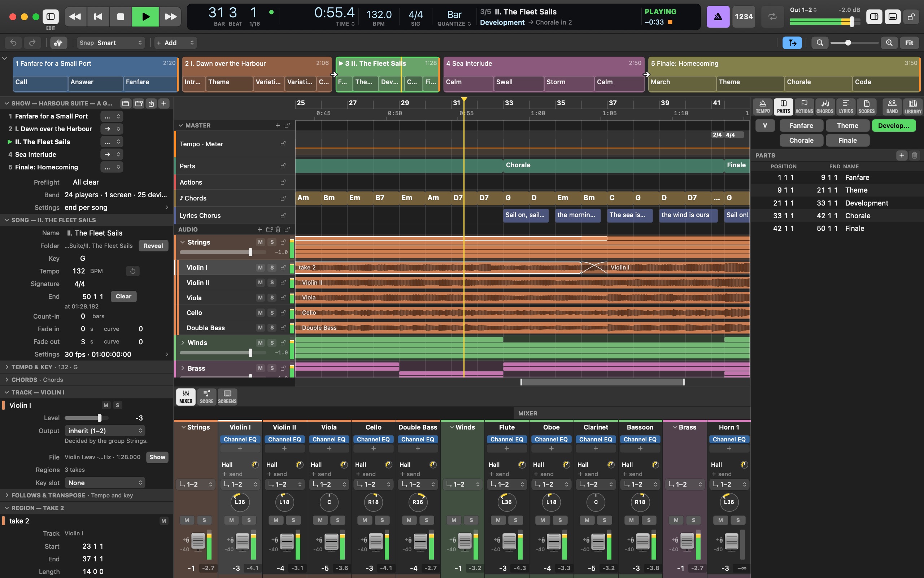This screenshot has height=578, width=924.
Task: Toggle the waveform view icon
Action: [58, 42]
